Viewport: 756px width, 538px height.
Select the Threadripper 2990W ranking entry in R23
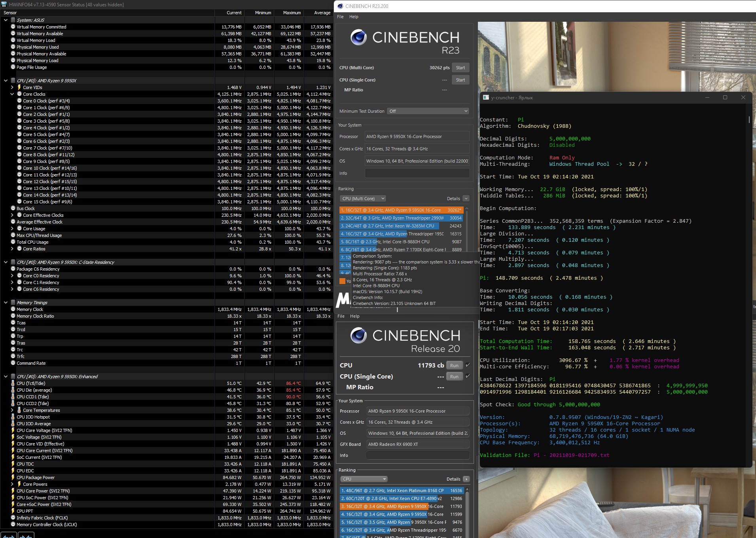[x=401, y=218]
